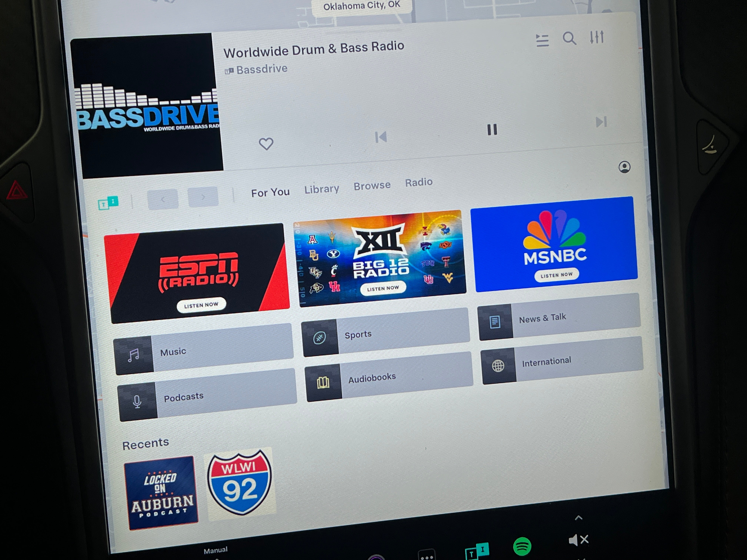Open the Podcasts category
This screenshot has height=560, width=747.
coord(208,395)
